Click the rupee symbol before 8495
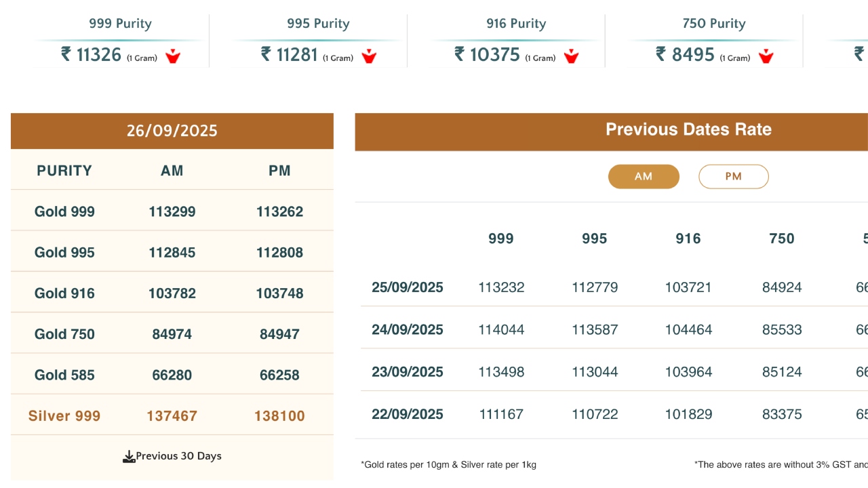This screenshot has height=488, width=868. click(660, 54)
